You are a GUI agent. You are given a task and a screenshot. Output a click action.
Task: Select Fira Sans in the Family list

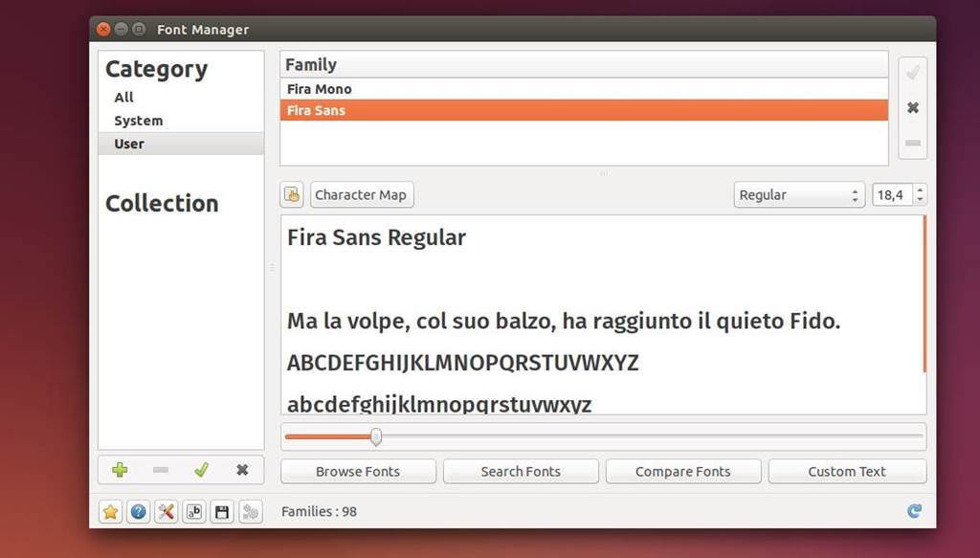tap(584, 111)
